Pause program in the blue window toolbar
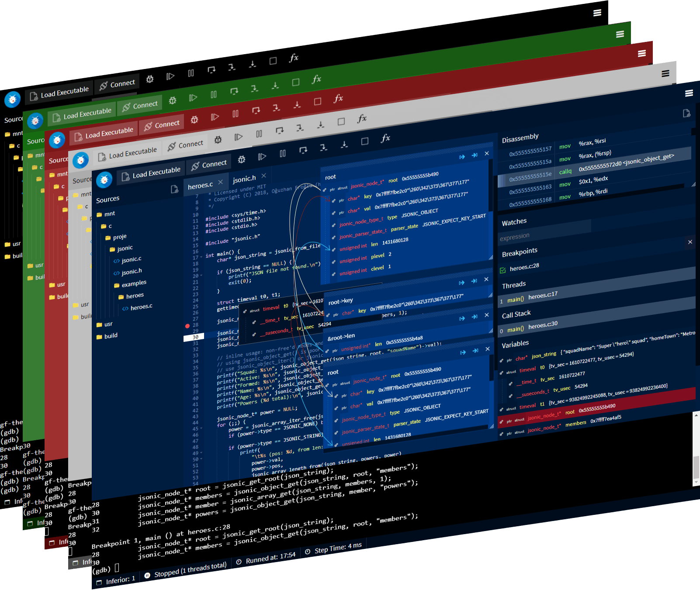 [x=283, y=153]
